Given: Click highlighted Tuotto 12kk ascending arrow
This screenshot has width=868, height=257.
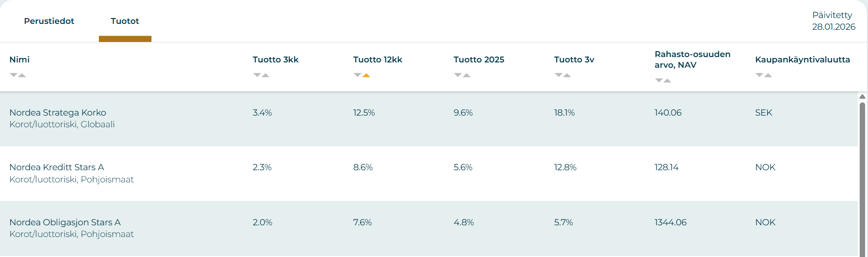Looking at the screenshot, I should [x=366, y=75].
